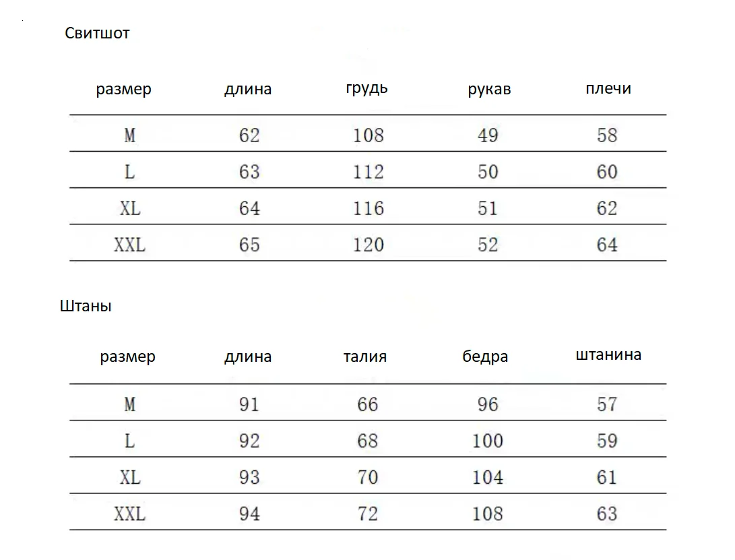Click chest value 108 for size M
This screenshot has height=560, width=735.
(x=369, y=135)
